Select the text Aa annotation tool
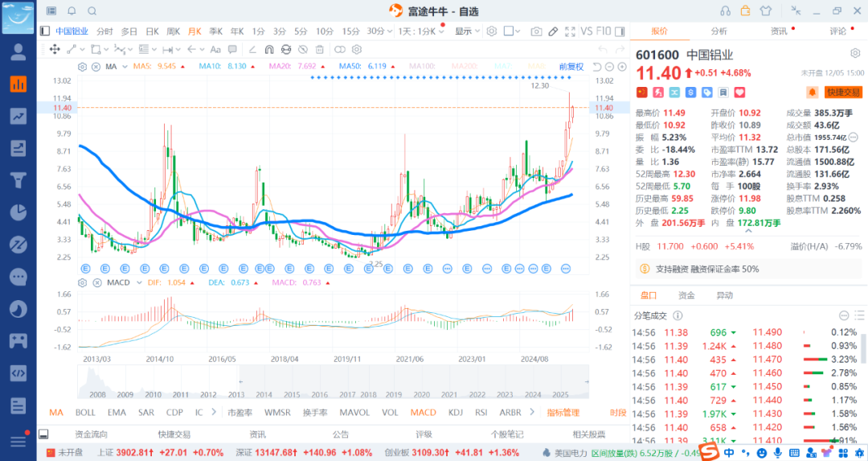The width and height of the screenshot is (868, 461). [x=215, y=49]
